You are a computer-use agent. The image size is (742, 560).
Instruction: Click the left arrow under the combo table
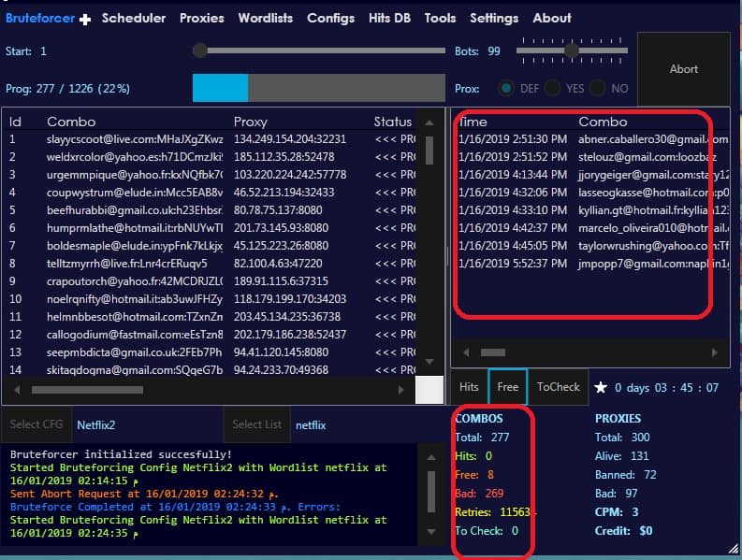coord(17,390)
